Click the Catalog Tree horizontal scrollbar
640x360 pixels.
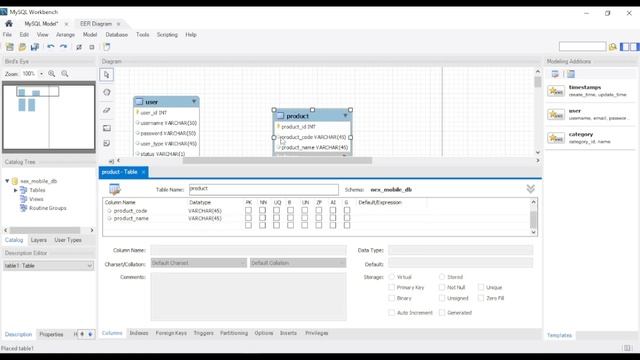45,230
